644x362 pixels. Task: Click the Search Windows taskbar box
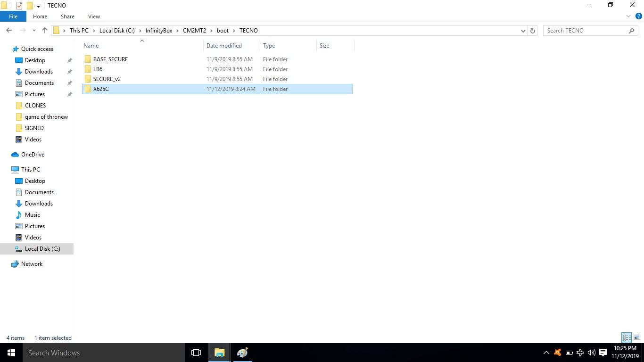pos(104,353)
